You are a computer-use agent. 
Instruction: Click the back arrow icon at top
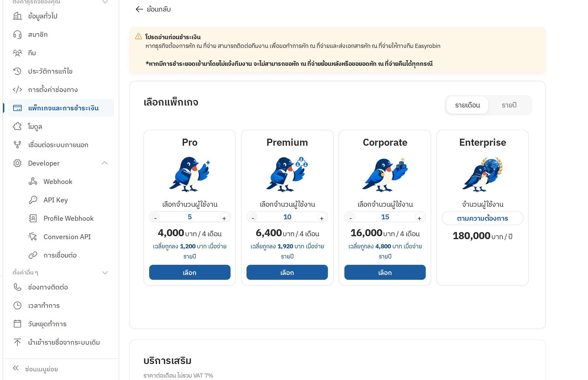click(x=139, y=9)
